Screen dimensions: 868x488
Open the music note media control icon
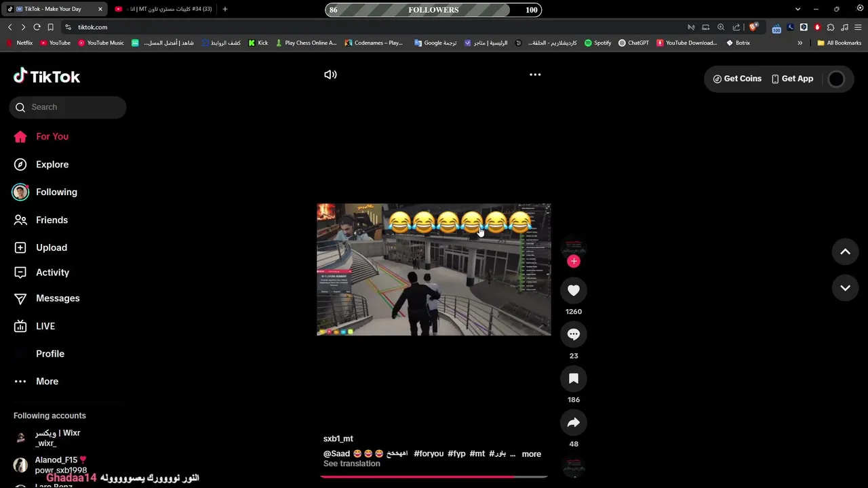click(844, 27)
